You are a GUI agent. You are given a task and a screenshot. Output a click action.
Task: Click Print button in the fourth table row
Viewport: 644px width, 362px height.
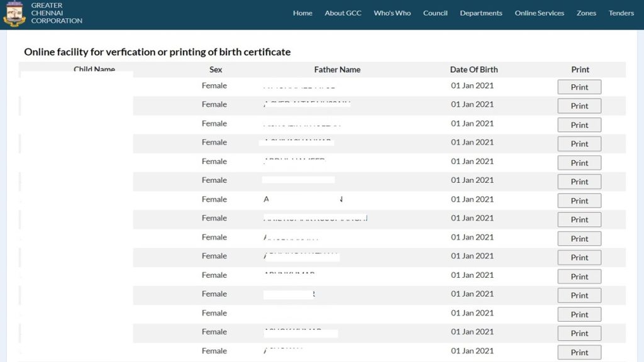point(579,144)
